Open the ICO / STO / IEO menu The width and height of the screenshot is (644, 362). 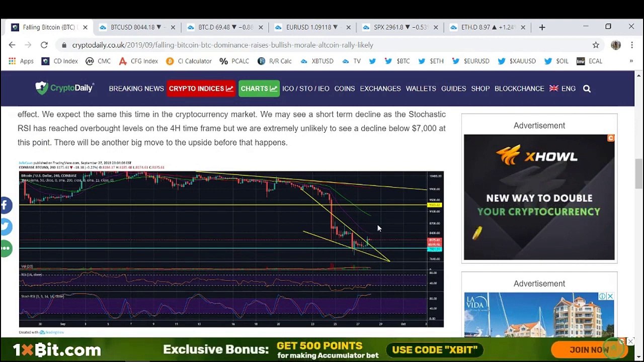click(306, 88)
